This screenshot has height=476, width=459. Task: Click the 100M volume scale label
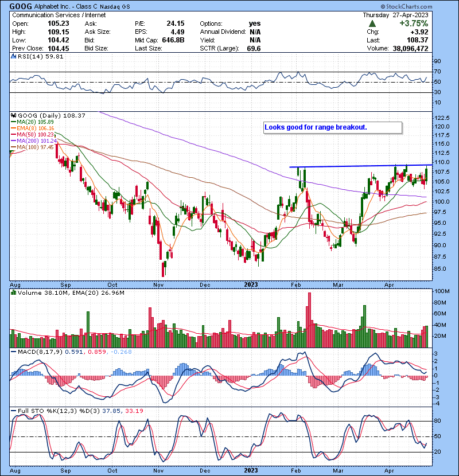(x=442, y=291)
